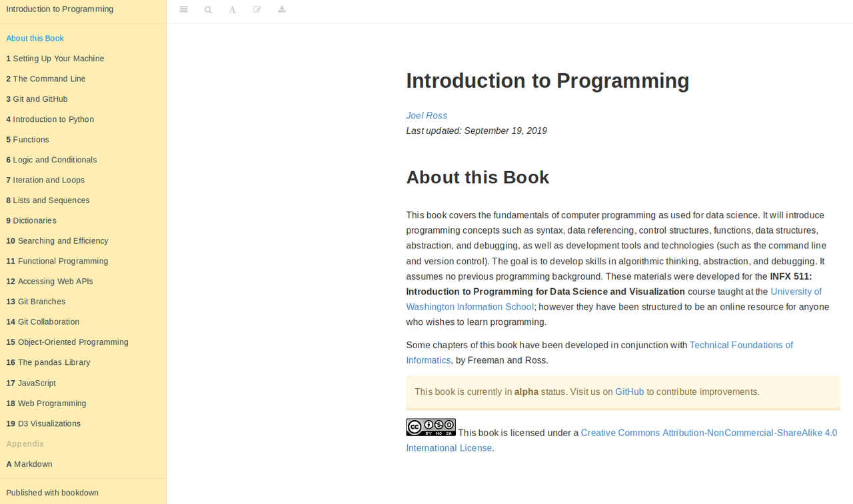Screen dimensions: 853x504
Task: Open Technical Foundations of Informatics link
Action: 740,345
